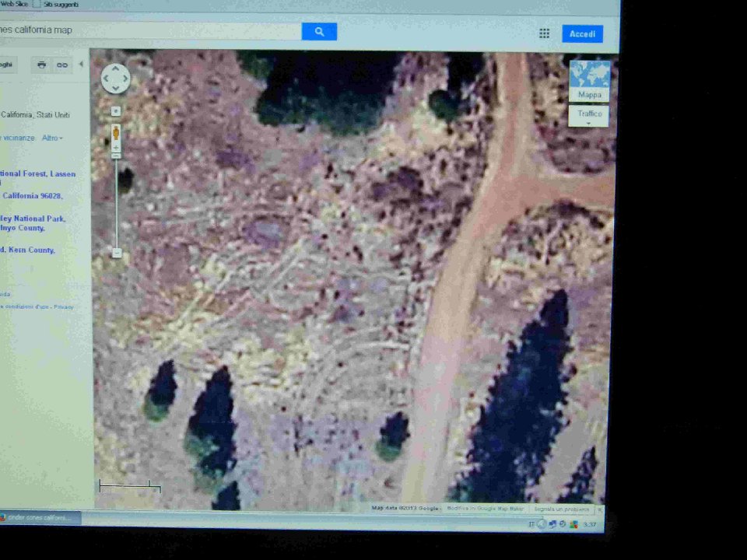Click the Accedi sign-in button
The image size is (747, 560).
coord(582,33)
